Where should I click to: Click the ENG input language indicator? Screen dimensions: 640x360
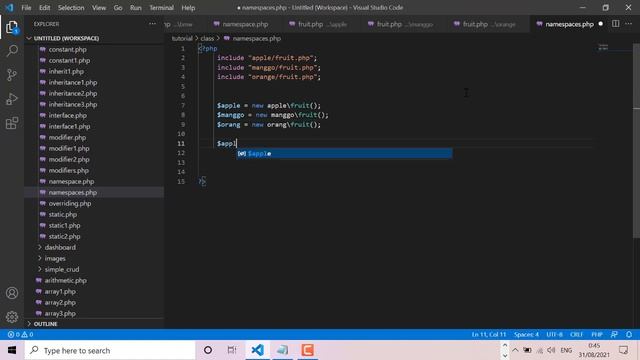point(566,350)
